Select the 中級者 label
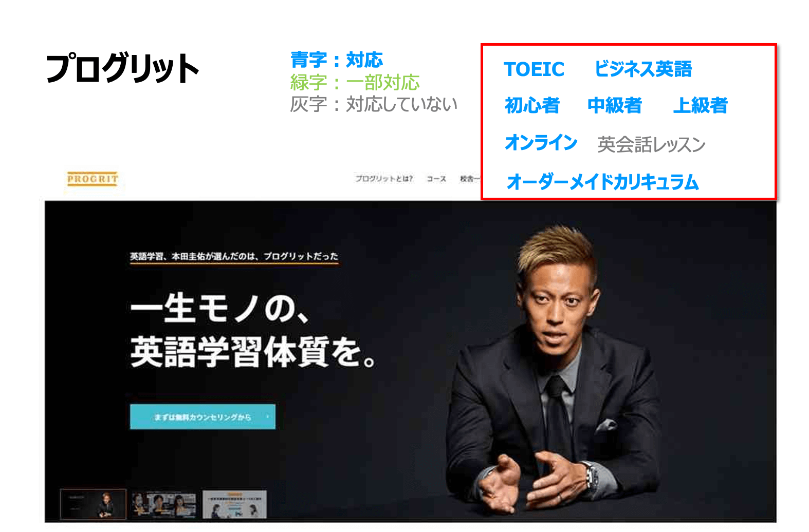Image resolution: width=809 pixels, height=532 pixels. click(x=615, y=105)
